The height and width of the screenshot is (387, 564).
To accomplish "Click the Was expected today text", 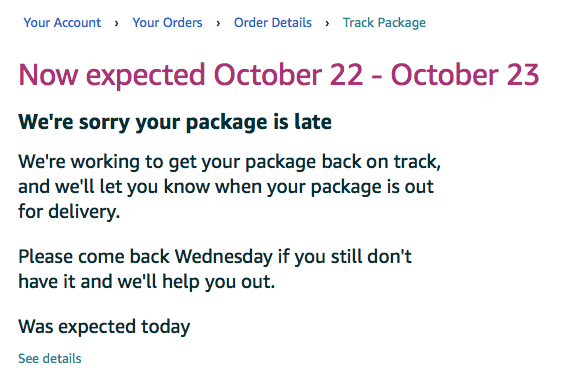I will coord(104,327).
